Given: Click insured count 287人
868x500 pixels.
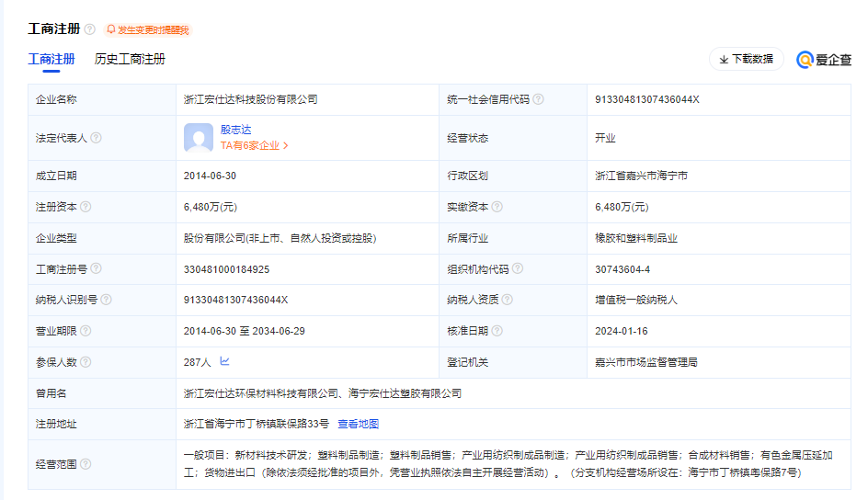Looking at the screenshot, I should pos(197,362).
